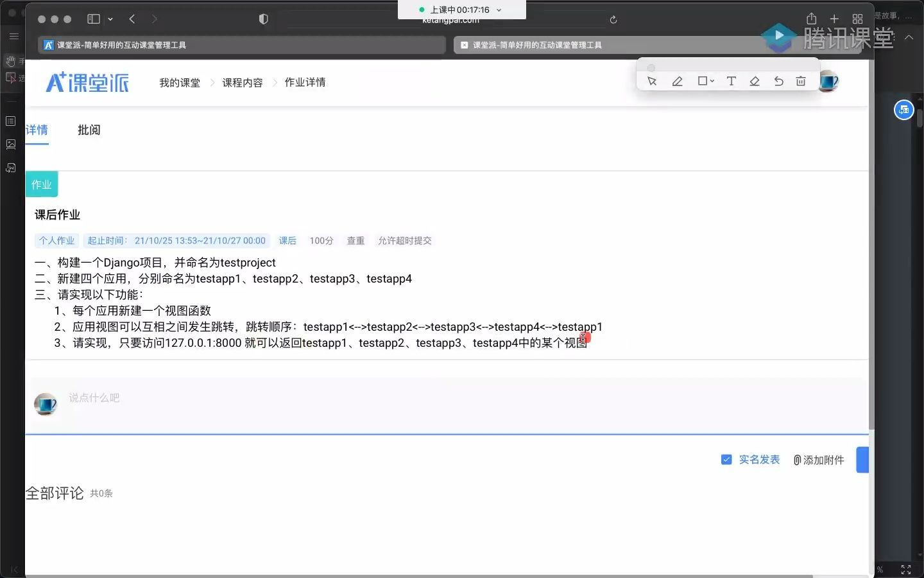Select the pen annotation tool

[x=678, y=81]
